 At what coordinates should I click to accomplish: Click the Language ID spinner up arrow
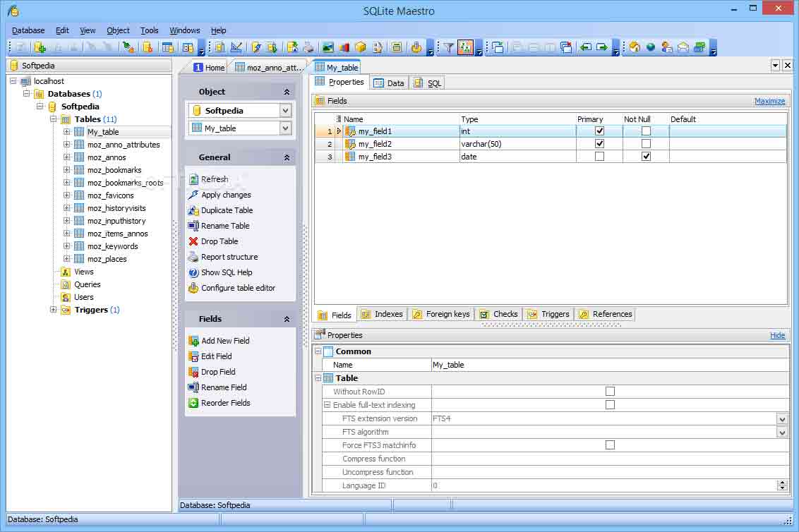point(782,483)
